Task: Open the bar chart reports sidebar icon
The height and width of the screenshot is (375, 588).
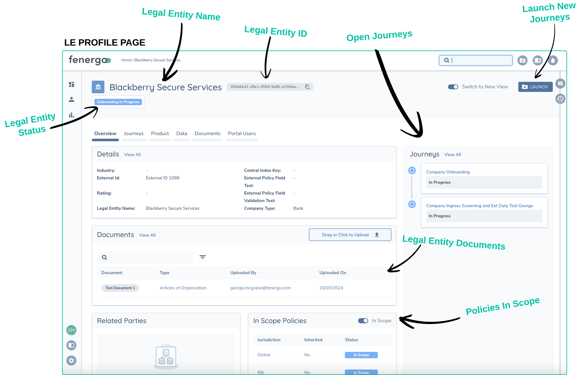Action: point(71,115)
